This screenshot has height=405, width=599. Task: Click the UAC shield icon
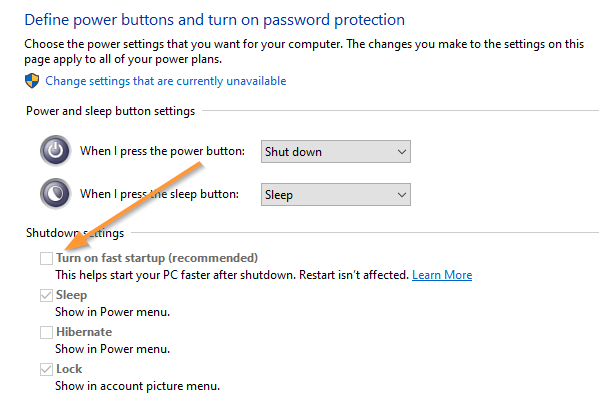tap(32, 81)
